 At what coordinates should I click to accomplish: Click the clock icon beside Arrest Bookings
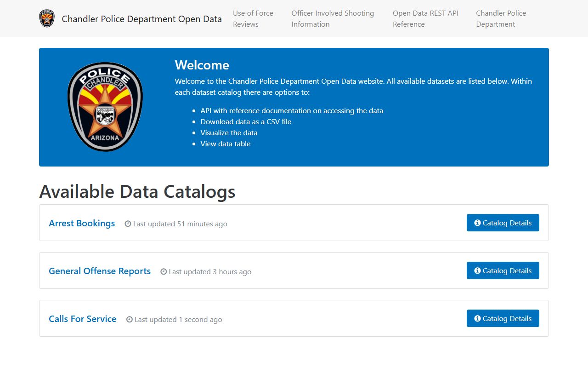point(128,224)
